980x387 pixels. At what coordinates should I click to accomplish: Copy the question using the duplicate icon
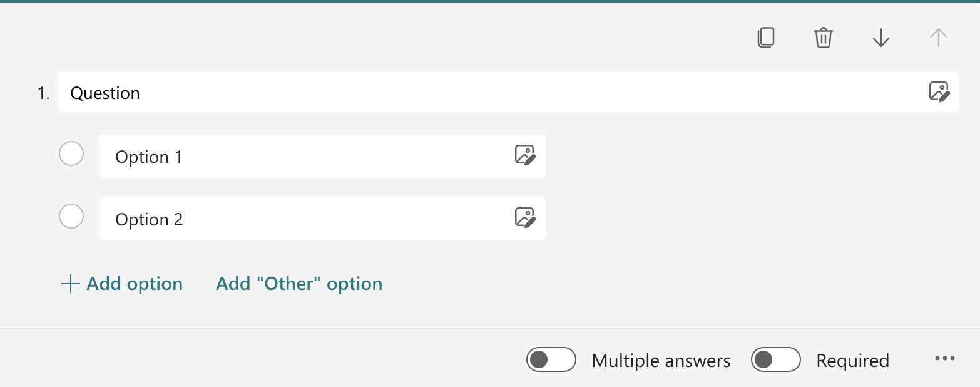click(x=766, y=38)
